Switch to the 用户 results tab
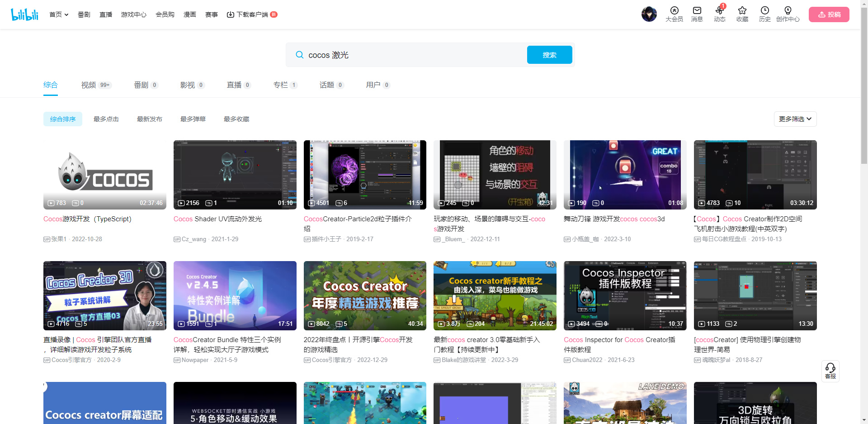Viewport: 868px width, 424px height. [x=378, y=85]
